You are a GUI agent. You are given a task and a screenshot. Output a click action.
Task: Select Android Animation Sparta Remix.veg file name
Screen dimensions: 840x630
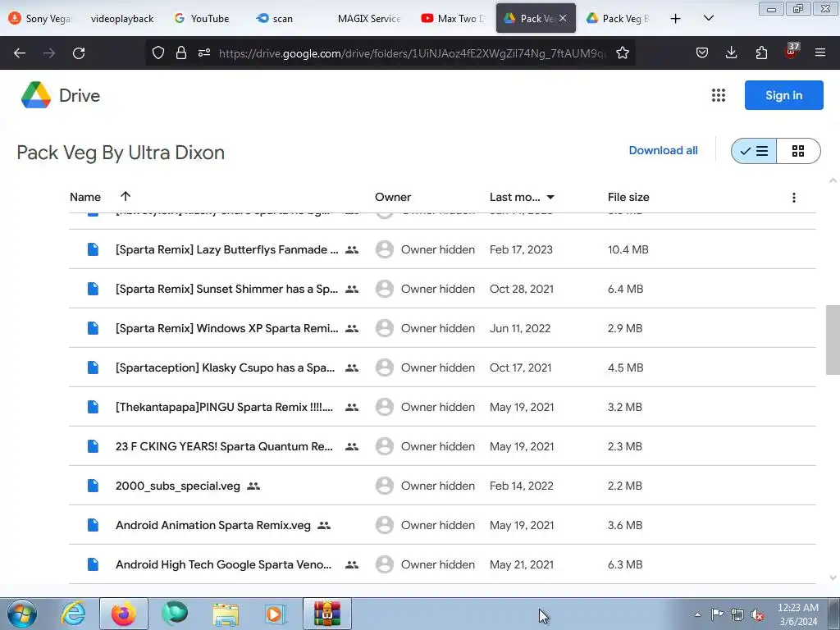[213, 526]
